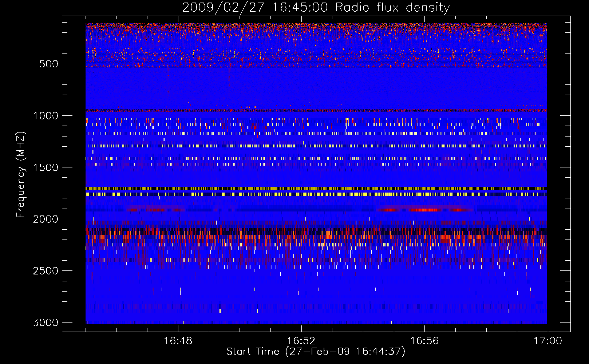Click the 17:00 time tick label
Viewport: 589px width, 364px height.
(x=548, y=341)
